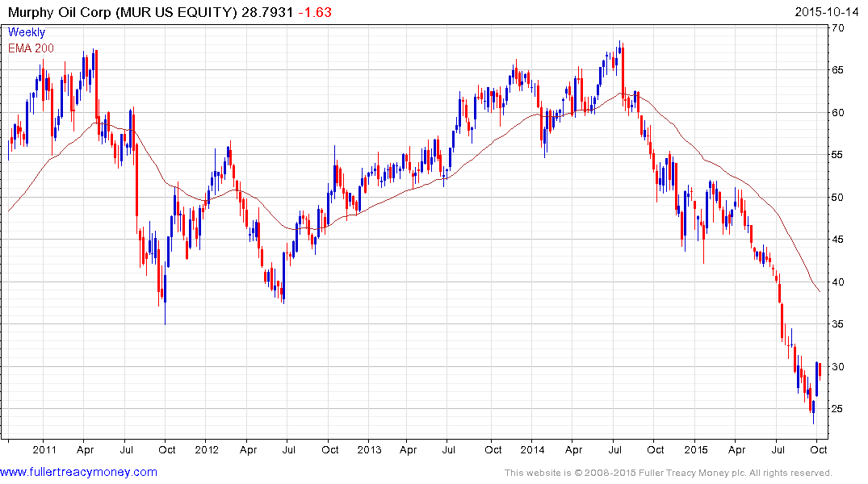The width and height of the screenshot is (868, 484).
Task: Click the www.fullertreacymoney.com link
Action: point(78,472)
